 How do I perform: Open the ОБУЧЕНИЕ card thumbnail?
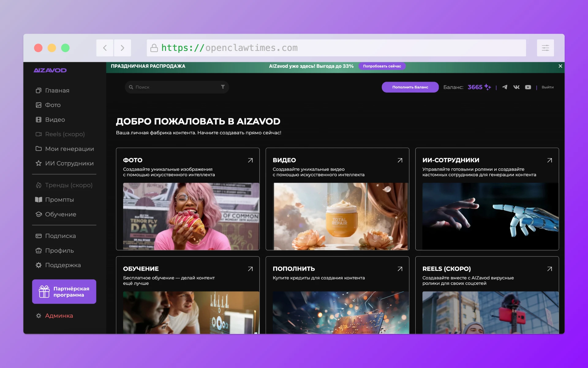point(191,312)
